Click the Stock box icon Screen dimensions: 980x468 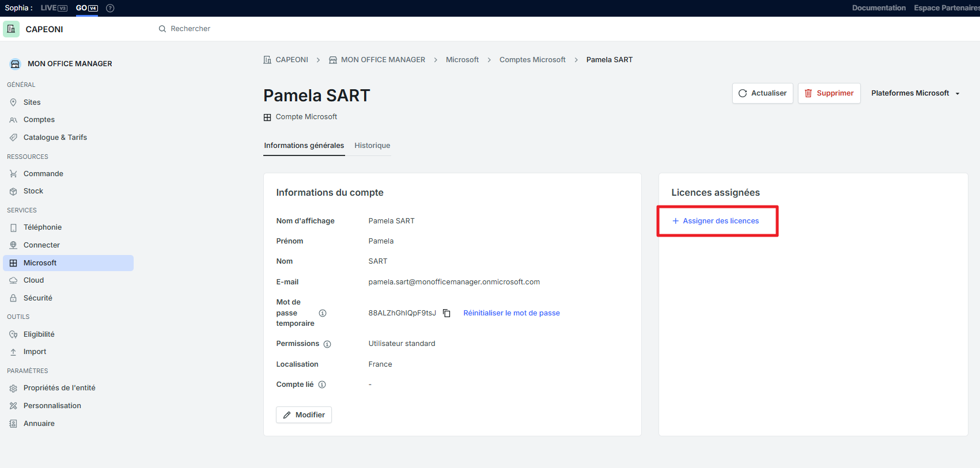(13, 191)
